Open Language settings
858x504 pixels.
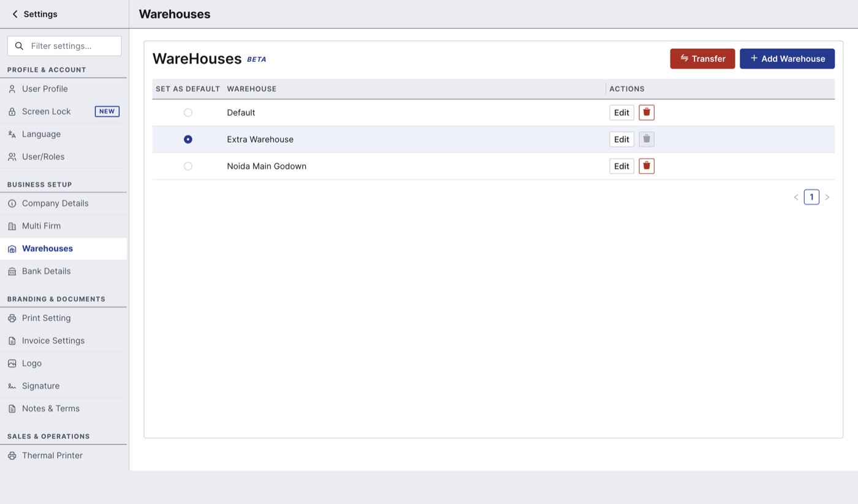coord(64,134)
